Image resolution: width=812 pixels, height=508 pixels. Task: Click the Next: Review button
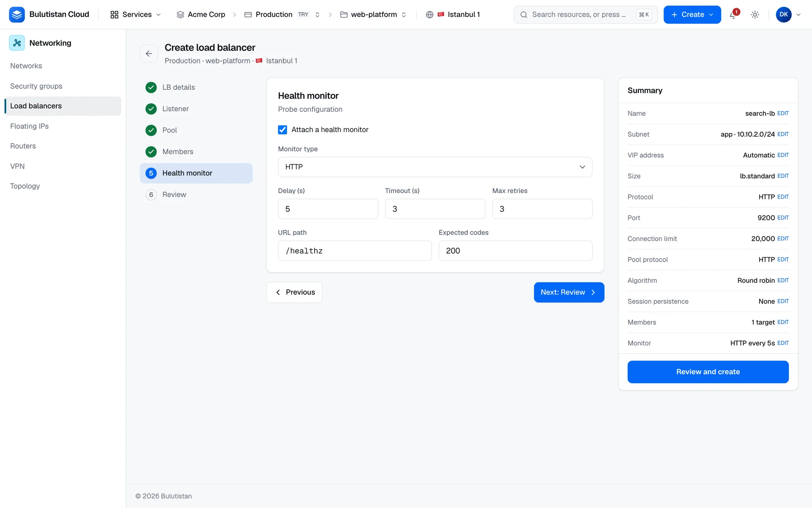[569, 293]
